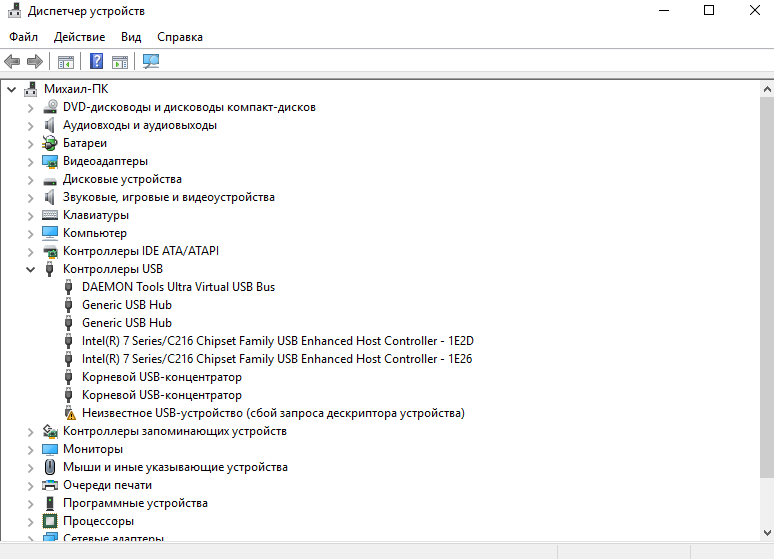This screenshot has width=774, height=559.
Task: Expand Очереди печати category arrow
Action: (x=30, y=486)
